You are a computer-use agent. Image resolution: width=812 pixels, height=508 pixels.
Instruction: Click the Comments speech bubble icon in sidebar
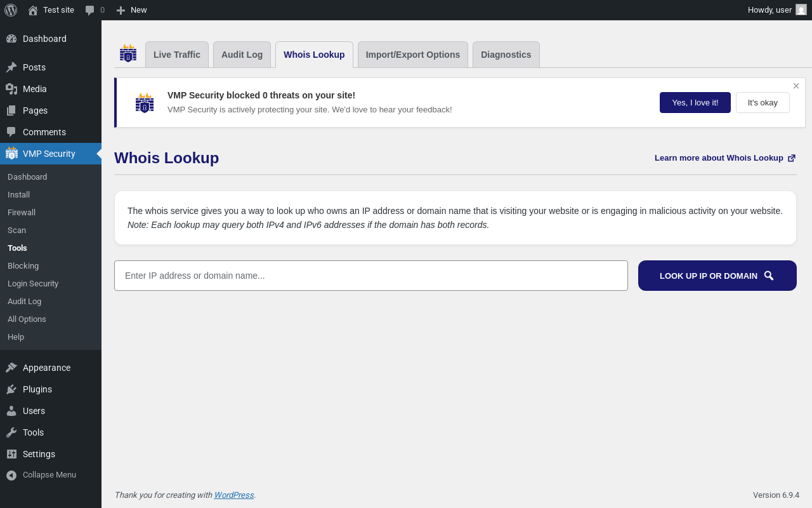[11, 132]
